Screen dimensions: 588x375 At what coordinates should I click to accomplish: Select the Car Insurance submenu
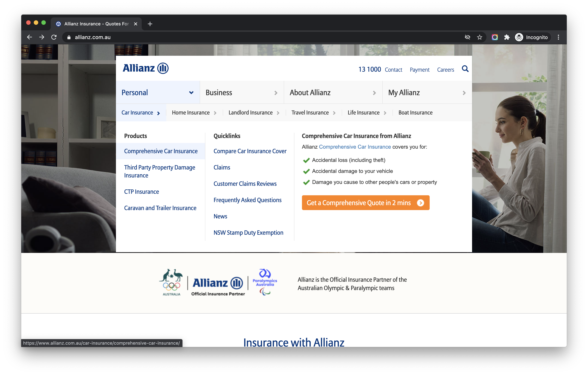pos(141,113)
